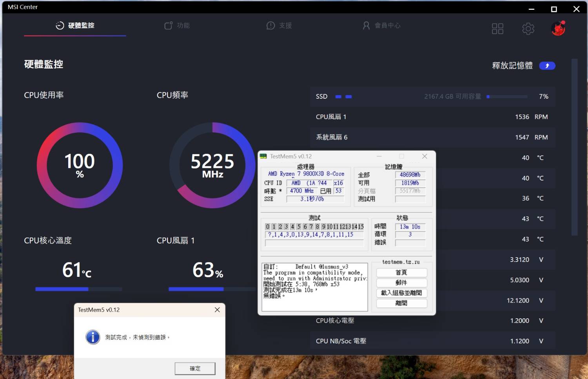Click 載入組態並離開 in TestMem5

point(401,293)
